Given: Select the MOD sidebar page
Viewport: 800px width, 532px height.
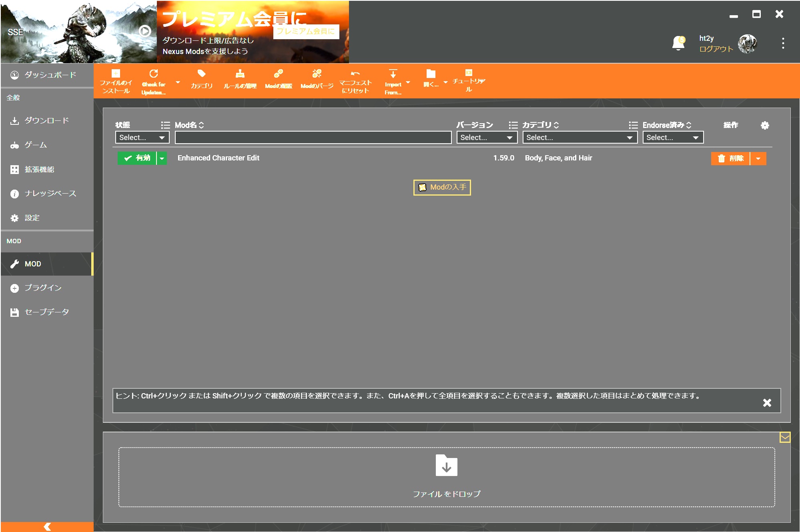Looking at the screenshot, I should tap(47, 264).
